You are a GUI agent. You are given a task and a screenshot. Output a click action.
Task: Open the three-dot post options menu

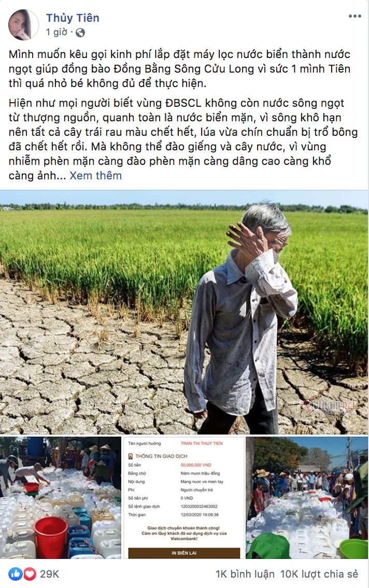tap(355, 16)
